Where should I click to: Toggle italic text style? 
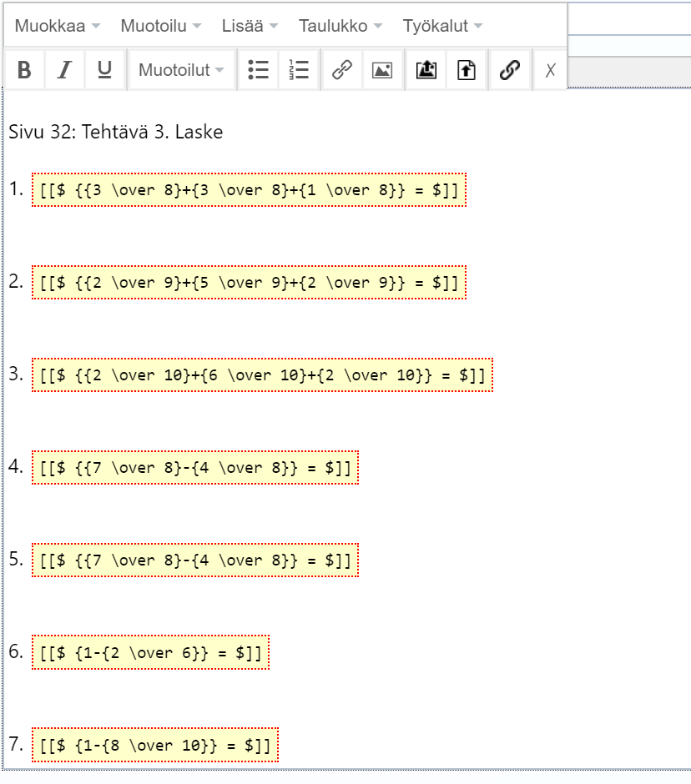coord(64,71)
